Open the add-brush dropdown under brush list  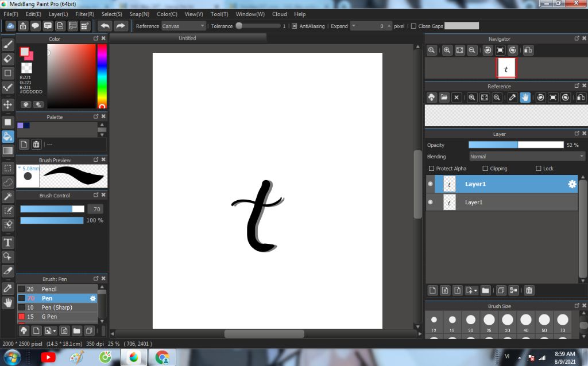pyautogui.click(x=51, y=331)
